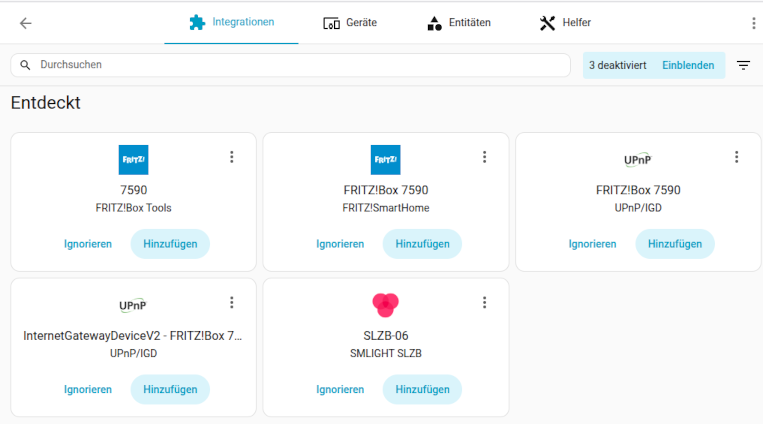Screen dimensions: 763x424
Task: Click UPnP logo on FRITZ!Box 7590 card
Action: coord(638,159)
